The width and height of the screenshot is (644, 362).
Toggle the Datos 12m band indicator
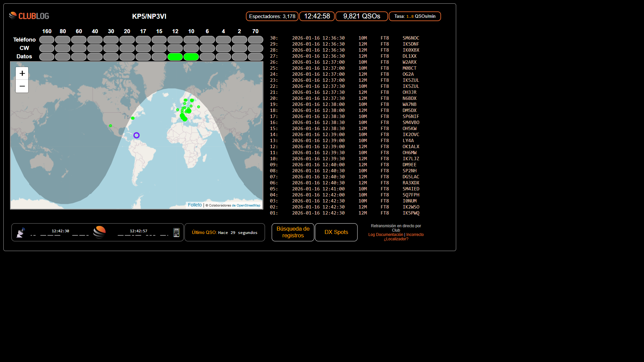pyautogui.click(x=175, y=57)
